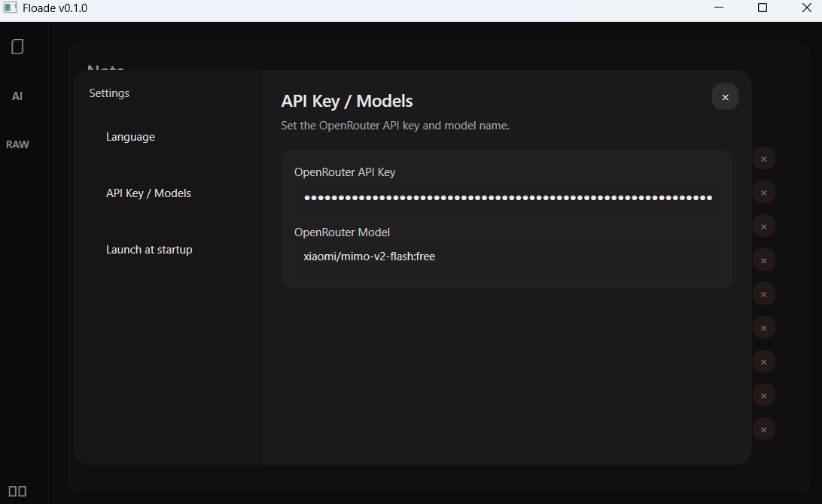Open the Note panel from the sidebar
Screen dimensions: 822x504
pyautogui.click(x=17, y=46)
